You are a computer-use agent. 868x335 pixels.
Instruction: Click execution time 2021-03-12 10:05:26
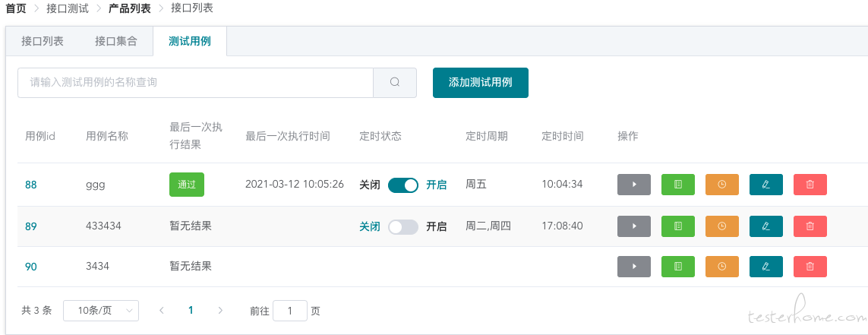pyautogui.click(x=295, y=185)
